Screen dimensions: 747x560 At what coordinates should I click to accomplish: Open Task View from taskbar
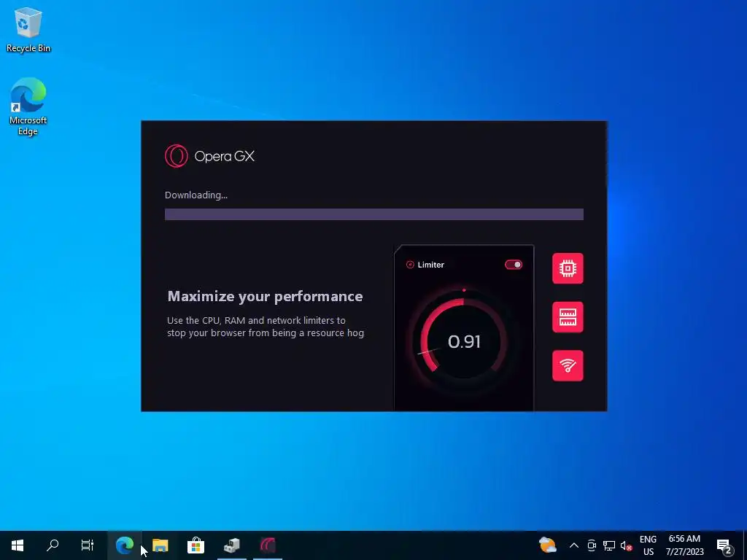(88, 545)
